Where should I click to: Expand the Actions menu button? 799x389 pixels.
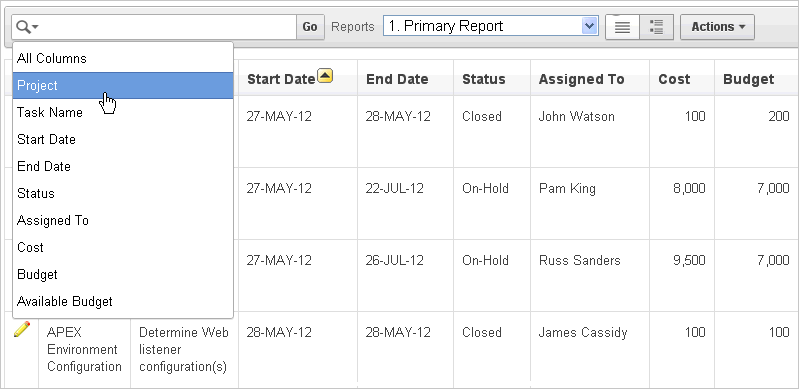coord(717,27)
